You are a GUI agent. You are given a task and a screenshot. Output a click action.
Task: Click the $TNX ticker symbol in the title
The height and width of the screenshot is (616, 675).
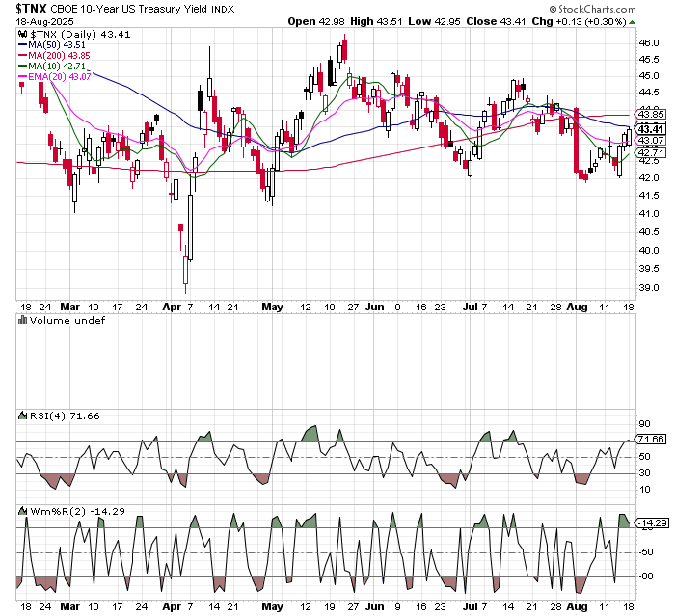(32, 9)
